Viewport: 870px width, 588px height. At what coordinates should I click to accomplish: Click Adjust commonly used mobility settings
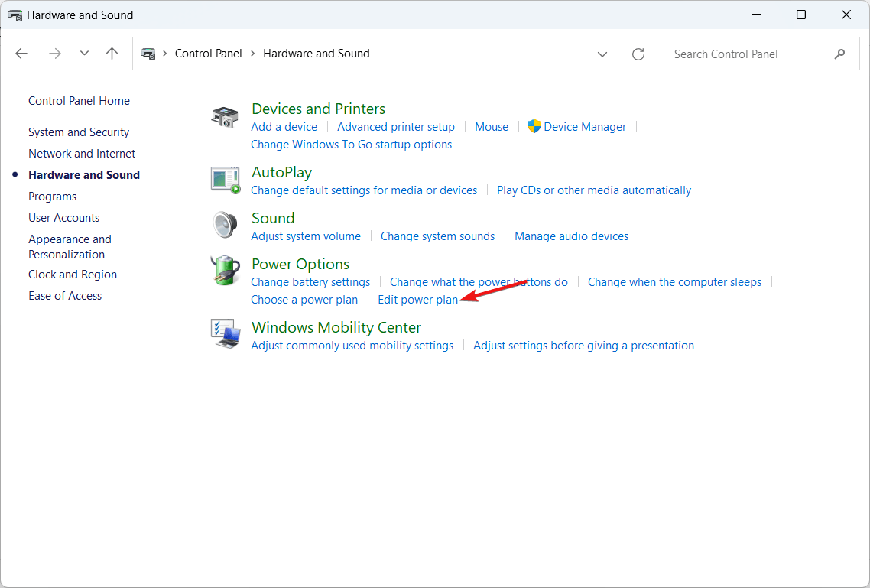point(352,345)
